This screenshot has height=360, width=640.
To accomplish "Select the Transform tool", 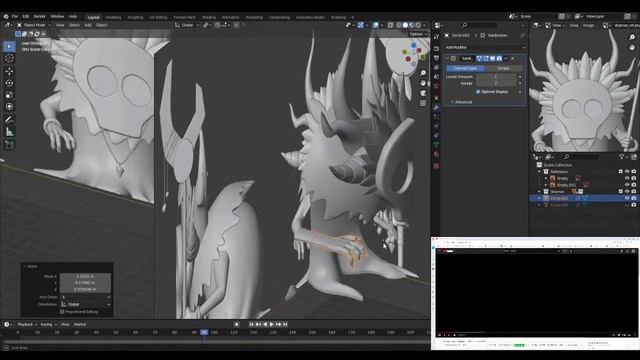I will point(9,107).
